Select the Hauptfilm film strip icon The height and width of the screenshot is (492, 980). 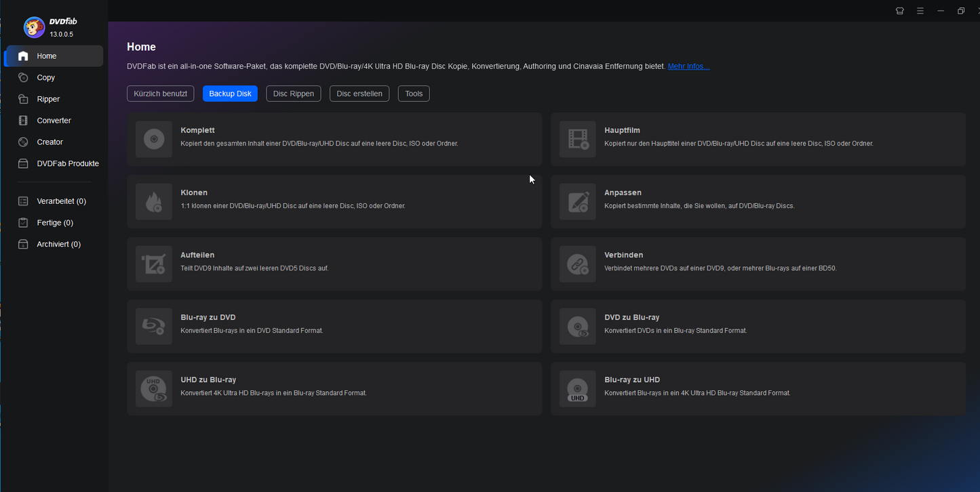[578, 140]
